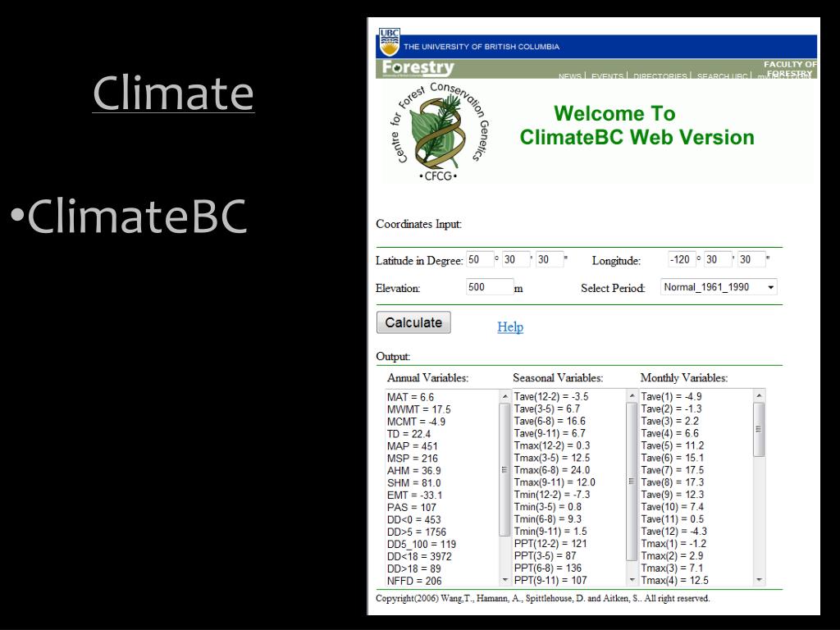Open the Select Period dropdown Normal_1961_1990

coord(719,287)
